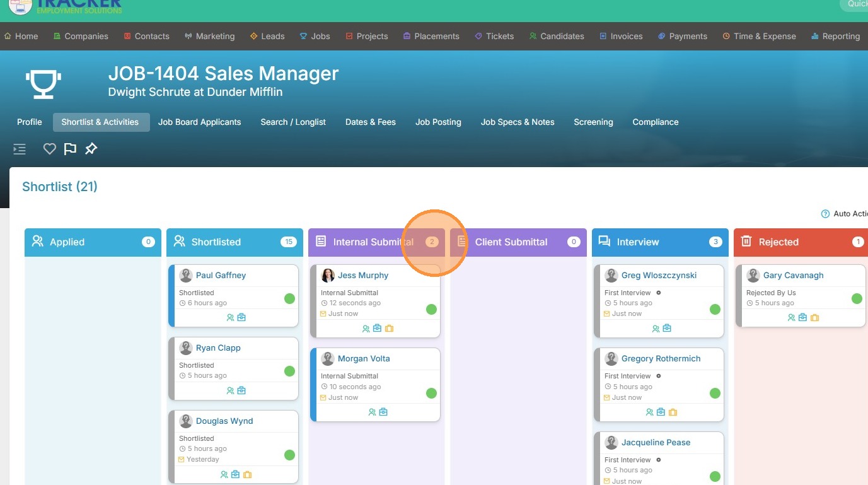Image resolution: width=868 pixels, height=485 pixels.
Task: Click the Client Submittal column header
Action: click(518, 242)
